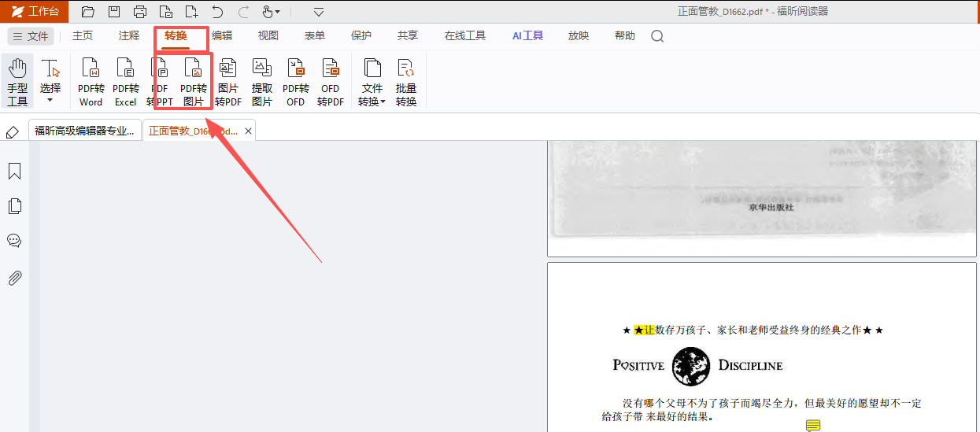Select the 正面管教_D1662 document tab
This screenshot has width=980, height=432.
[193, 131]
